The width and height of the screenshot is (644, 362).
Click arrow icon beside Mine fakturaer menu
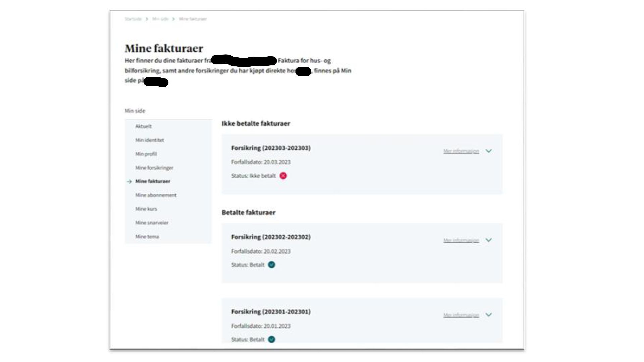[x=129, y=181]
